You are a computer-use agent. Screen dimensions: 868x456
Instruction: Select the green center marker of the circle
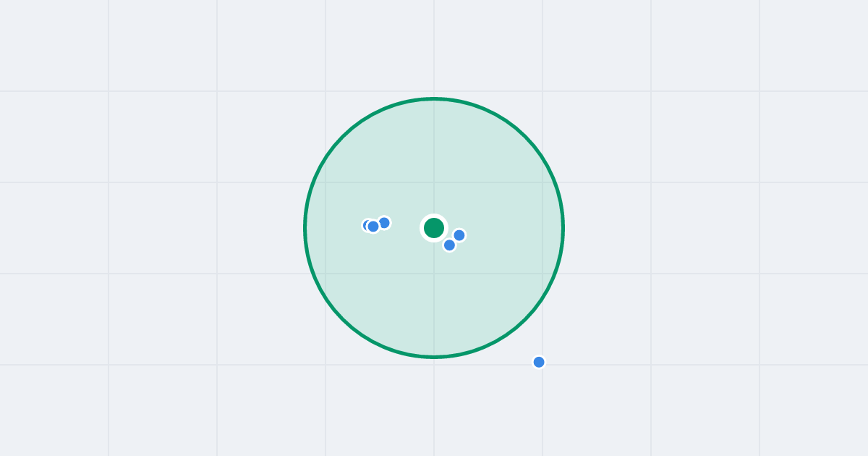(434, 228)
